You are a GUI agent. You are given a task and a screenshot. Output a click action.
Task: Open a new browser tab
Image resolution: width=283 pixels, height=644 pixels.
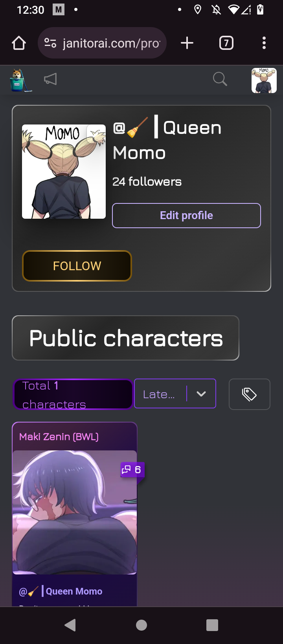(x=187, y=43)
